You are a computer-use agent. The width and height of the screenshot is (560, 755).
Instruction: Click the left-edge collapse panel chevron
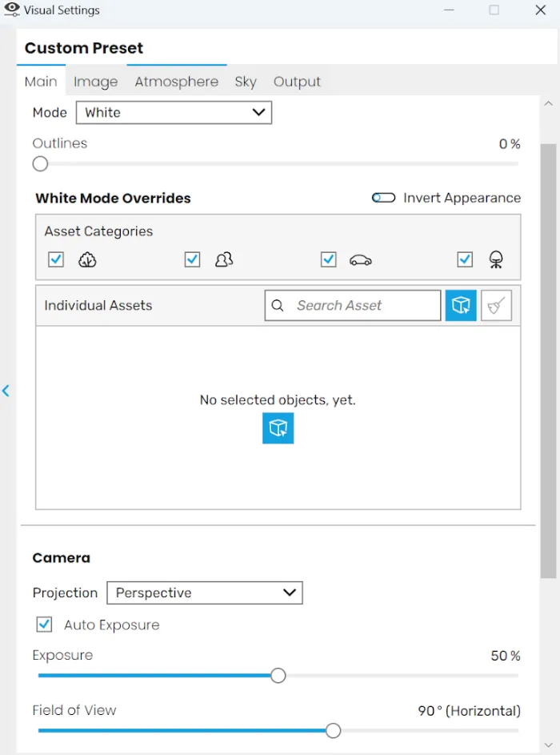6,391
